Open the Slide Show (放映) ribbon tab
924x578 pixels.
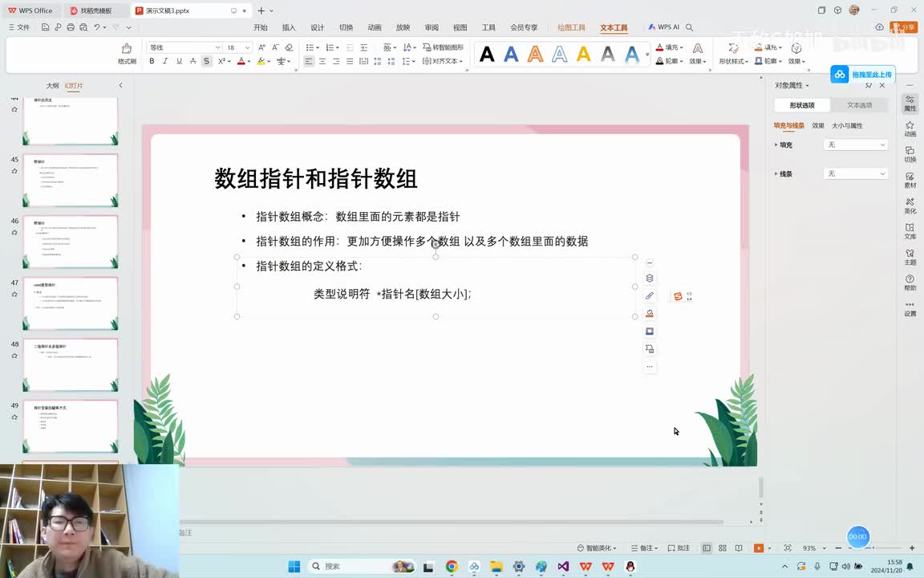(x=403, y=28)
